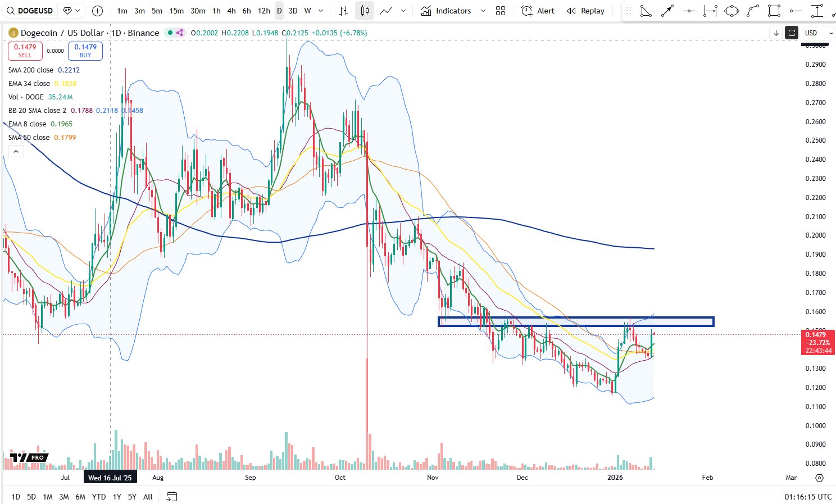Image resolution: width=836 pixels, height=504 pixels.
Task: Select the ellipse drawing tool
Action: point(731,11)
